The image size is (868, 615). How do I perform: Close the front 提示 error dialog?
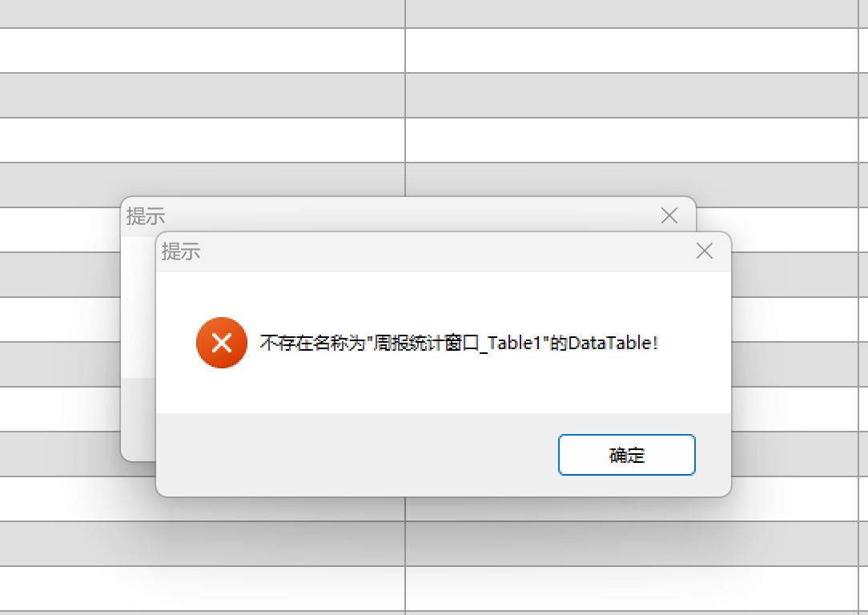(704, 251)
